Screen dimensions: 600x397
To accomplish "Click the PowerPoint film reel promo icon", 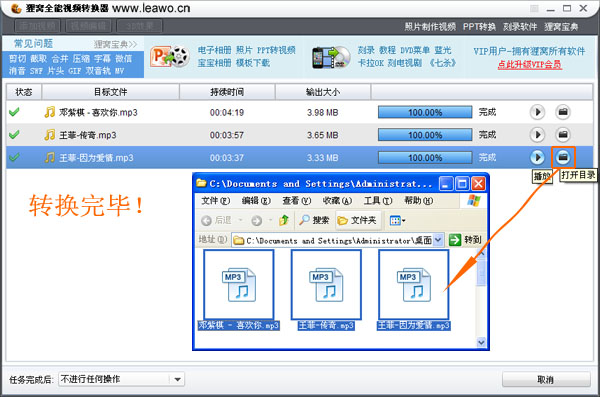I will coord(170,57).
